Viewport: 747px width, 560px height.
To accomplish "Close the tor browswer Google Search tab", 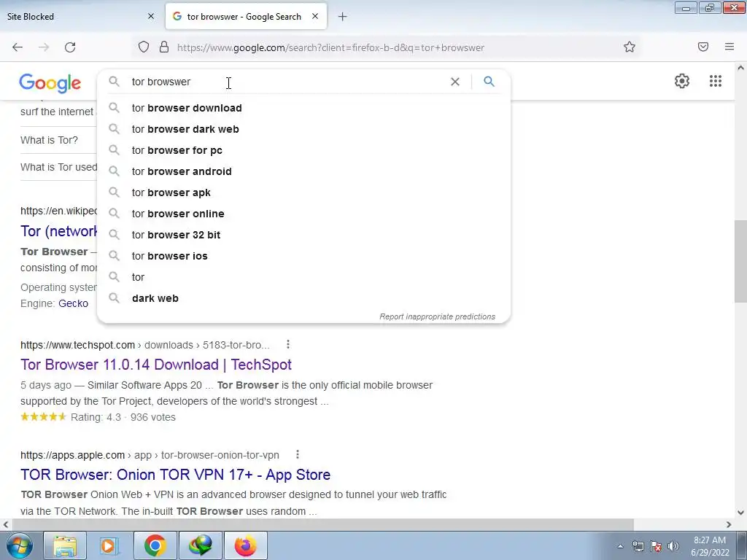I will pos(315,16).
